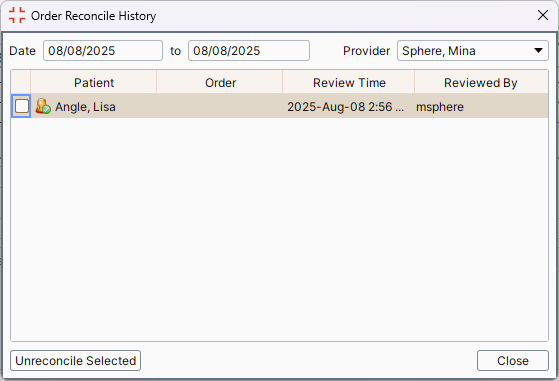Screen dimensions: 559x381
Task: Click the end date field after 'to'
Action: tap(249, 51)
